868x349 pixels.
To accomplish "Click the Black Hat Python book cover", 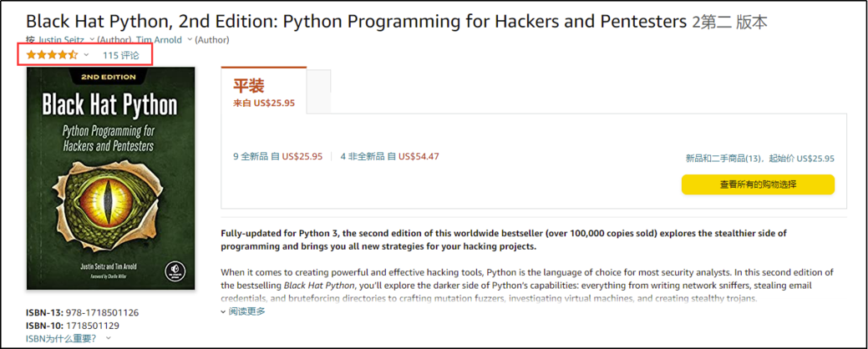I will tap(111, 179).
